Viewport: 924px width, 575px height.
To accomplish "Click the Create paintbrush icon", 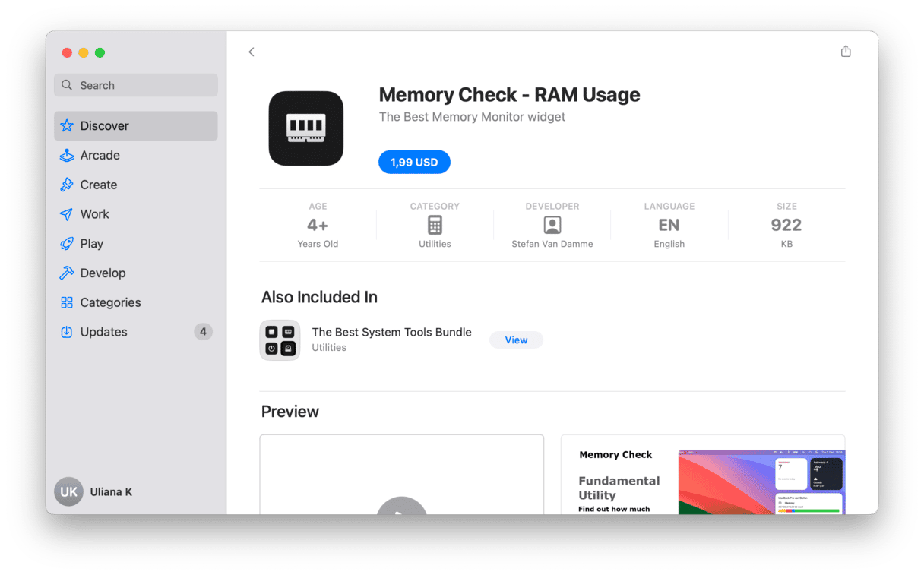I will coord(67,185).
